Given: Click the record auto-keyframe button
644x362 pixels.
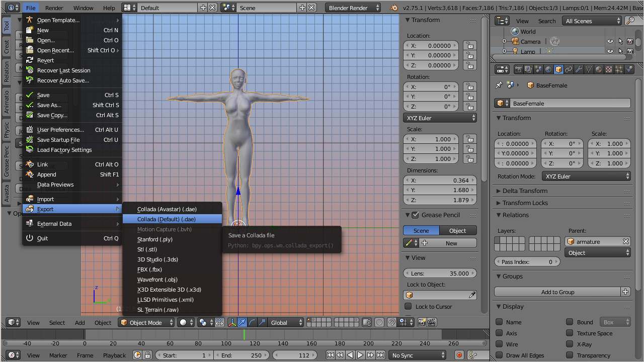Looking at the screenshot, I should [459, 355].
